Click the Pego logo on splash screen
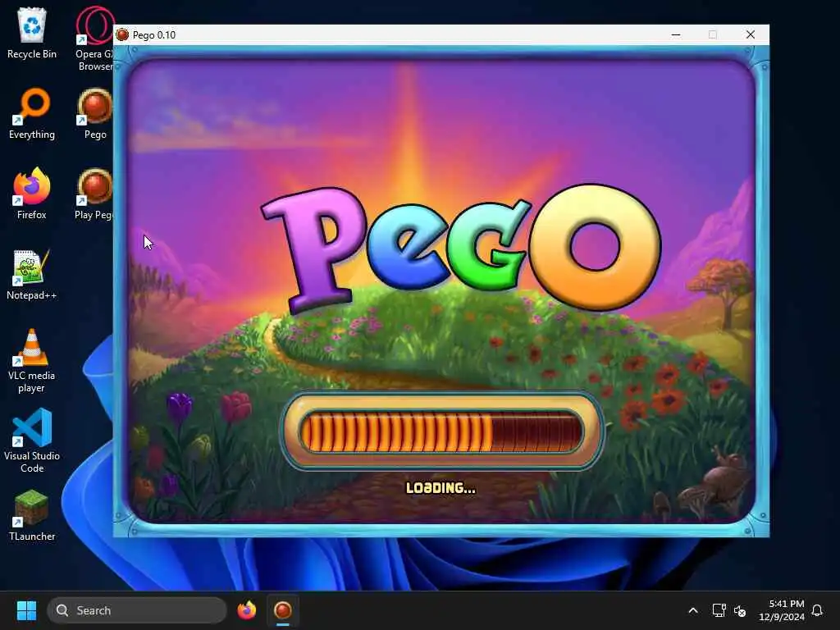Image resolution: width=840 pixels, height=630 pixels. pos(461,248)
